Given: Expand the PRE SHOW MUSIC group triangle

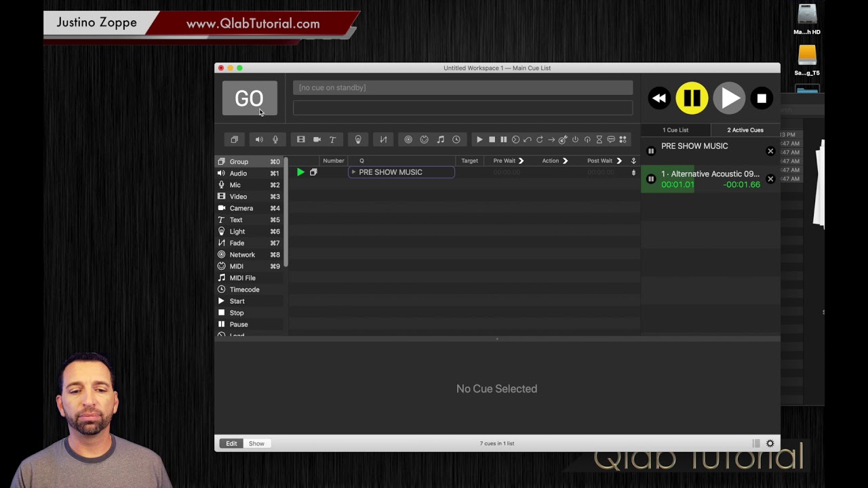Looking at the screenshot, I should click(353, 172).
